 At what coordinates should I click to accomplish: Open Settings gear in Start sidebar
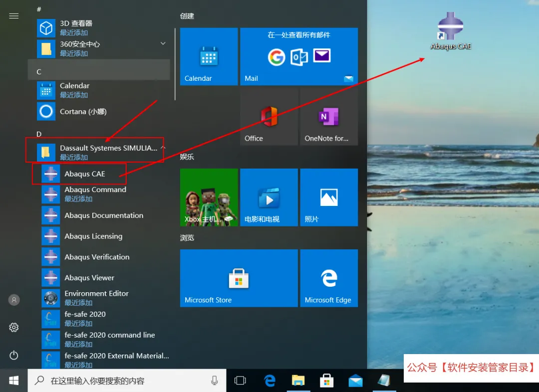[x=14, y=327]
